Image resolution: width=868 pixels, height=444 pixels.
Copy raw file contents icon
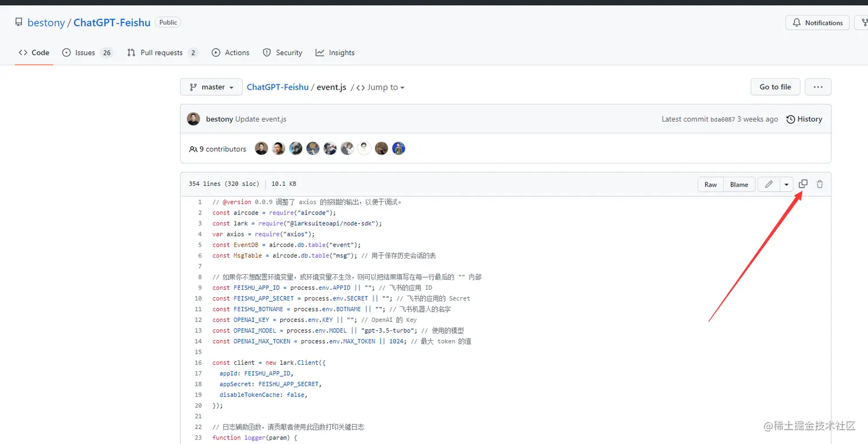(803, 184)
